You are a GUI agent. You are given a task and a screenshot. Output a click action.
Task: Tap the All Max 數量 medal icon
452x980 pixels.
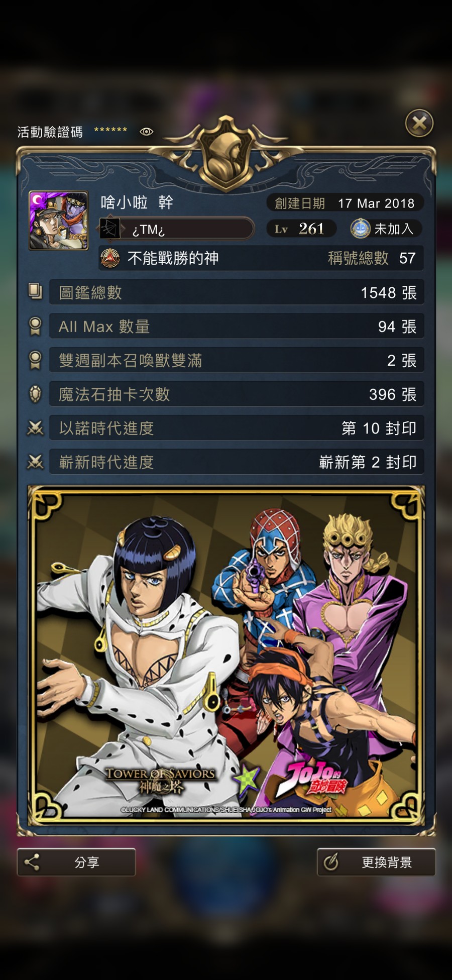click(x=35, y=326)
